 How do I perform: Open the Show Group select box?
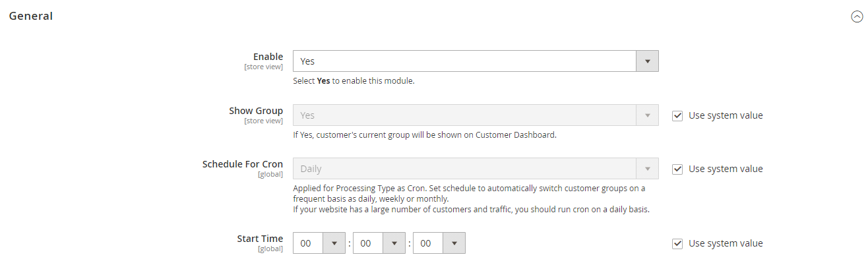pyautogui.click(x=476, y=115)
